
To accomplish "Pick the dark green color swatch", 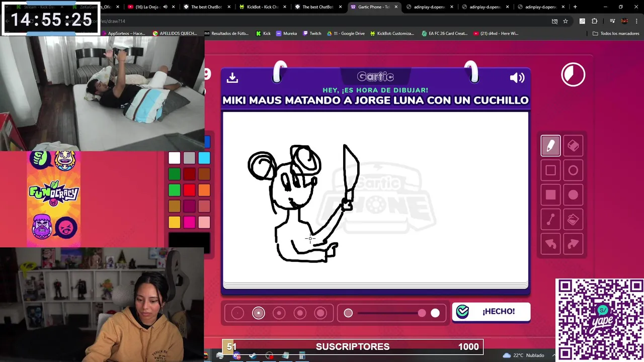I will (x=174, y=174).
